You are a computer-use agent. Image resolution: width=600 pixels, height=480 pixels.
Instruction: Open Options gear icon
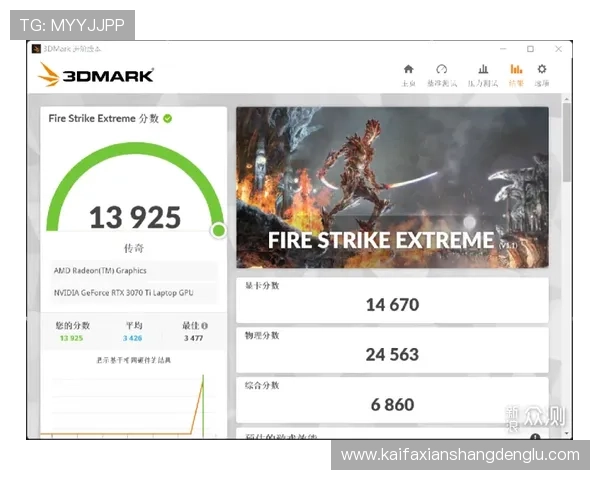click(x=541, y=69)
